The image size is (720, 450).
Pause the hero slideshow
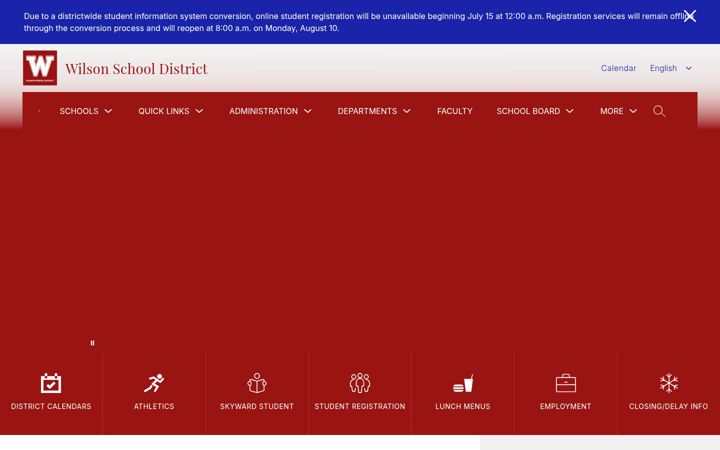(92, 343)
